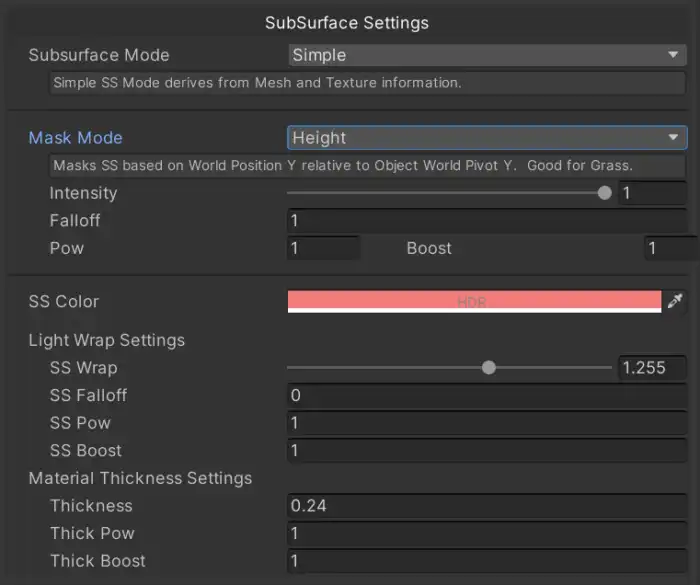
Task: Click the Intensity value field
Action: pyautogui.click(x=652, y=193)
